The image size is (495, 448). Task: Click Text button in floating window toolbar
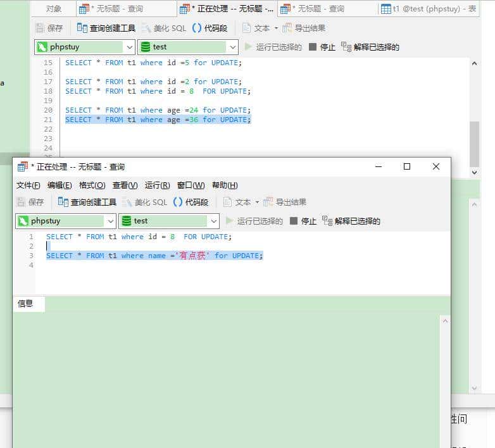(237, 202)
